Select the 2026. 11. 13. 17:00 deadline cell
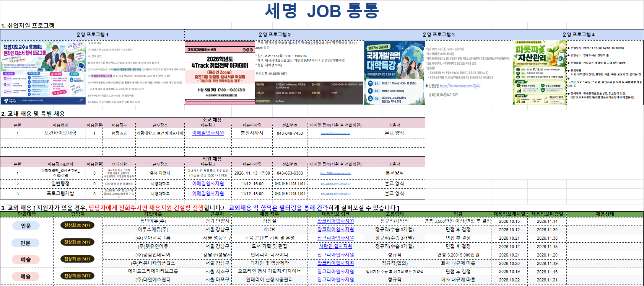The height and width of the screenshot is (286, 644). click(x=252, y=173)
